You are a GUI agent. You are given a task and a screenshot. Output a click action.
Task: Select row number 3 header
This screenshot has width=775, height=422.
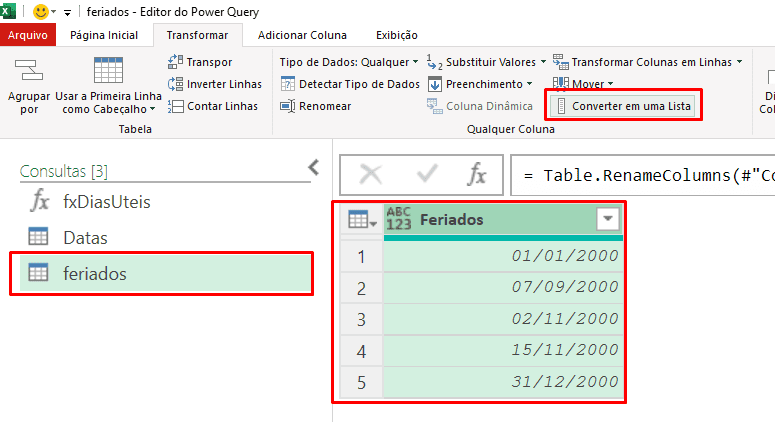[361, 320]
